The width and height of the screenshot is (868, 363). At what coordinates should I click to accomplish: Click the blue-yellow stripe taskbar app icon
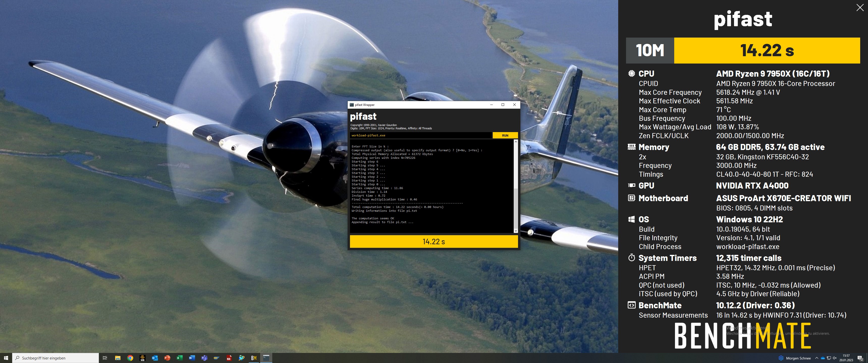(x=217, y=358)
